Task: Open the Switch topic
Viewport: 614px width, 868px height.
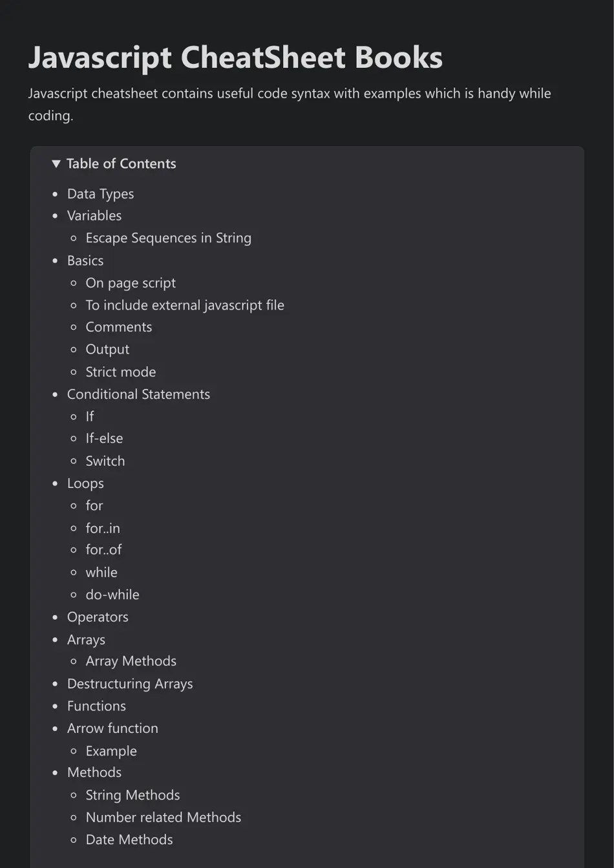Action: [105, 461]
